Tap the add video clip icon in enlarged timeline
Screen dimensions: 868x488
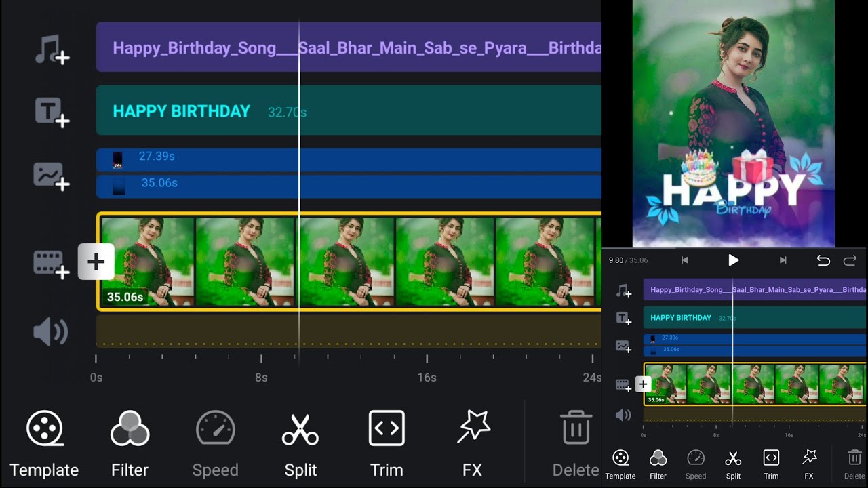pyautogui.click(x=52, y=263)
